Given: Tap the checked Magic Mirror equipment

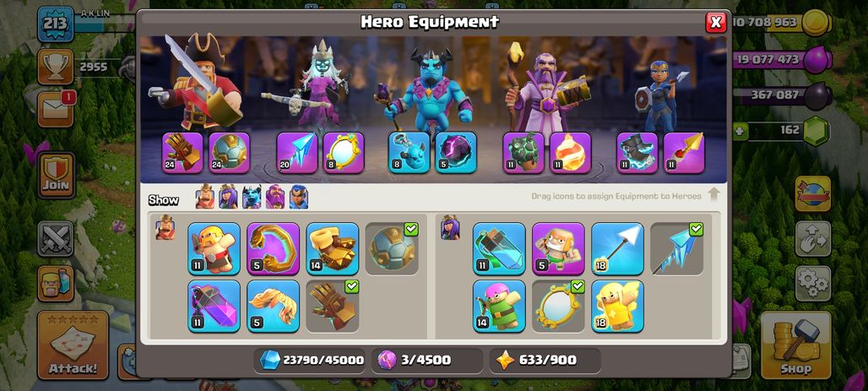Looking at the screenshot, I should 558,306.
